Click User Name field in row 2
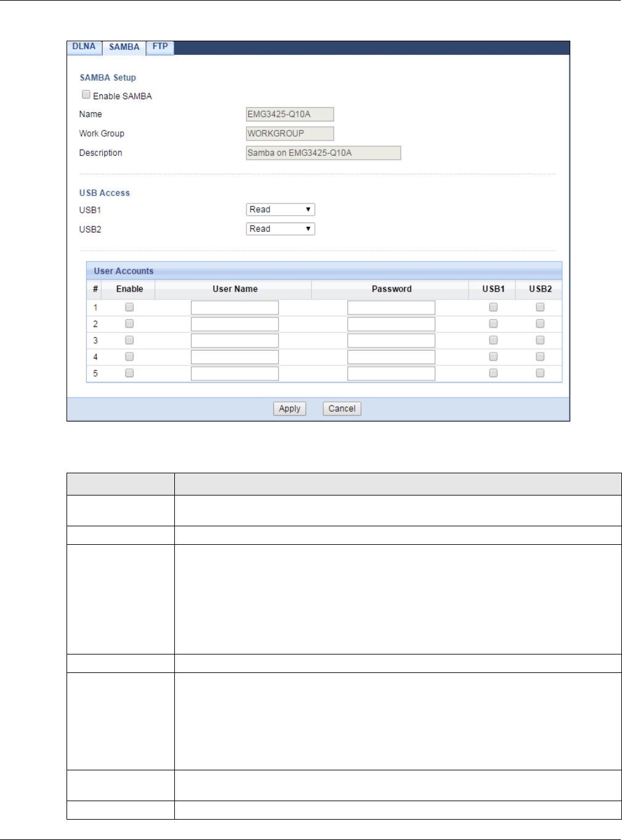The height and width of the screenshot is (840, 622). tap(235, 324)
